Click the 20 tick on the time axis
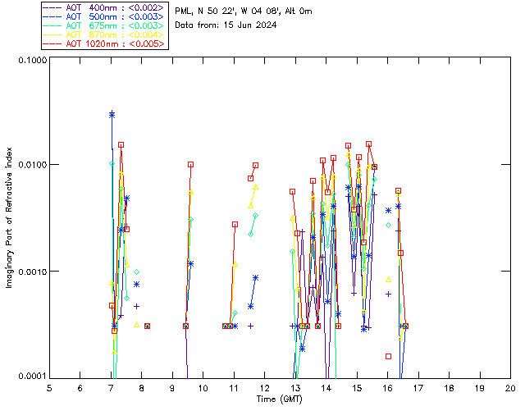Screen dimensions: 525x420 pyautogui.click(x=510, y=388)
